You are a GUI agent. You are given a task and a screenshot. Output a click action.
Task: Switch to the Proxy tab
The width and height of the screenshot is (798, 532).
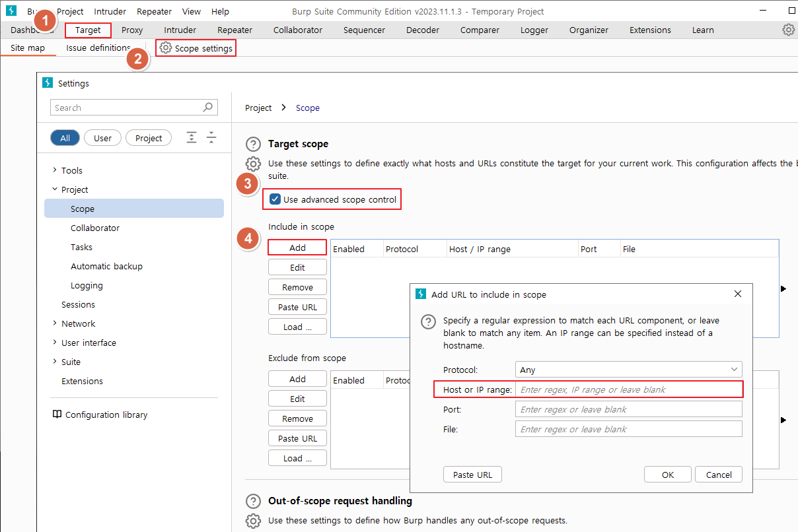(132, 30)
